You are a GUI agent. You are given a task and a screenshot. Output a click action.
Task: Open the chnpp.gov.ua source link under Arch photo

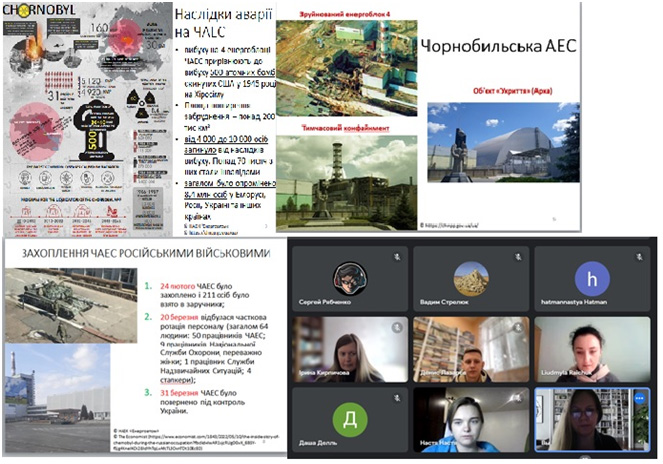click(x=452, y=225)
